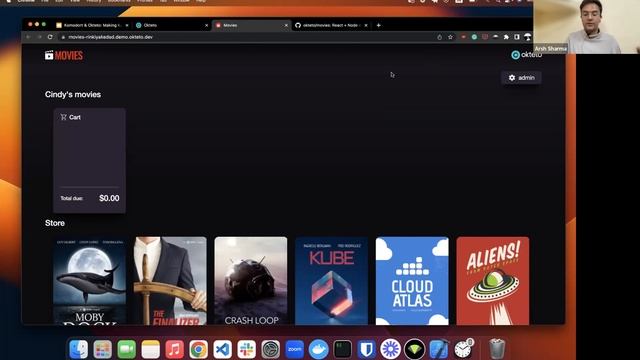Close the Okteto browser tab
Screen dimensions: 640x360
coord(206,25)
